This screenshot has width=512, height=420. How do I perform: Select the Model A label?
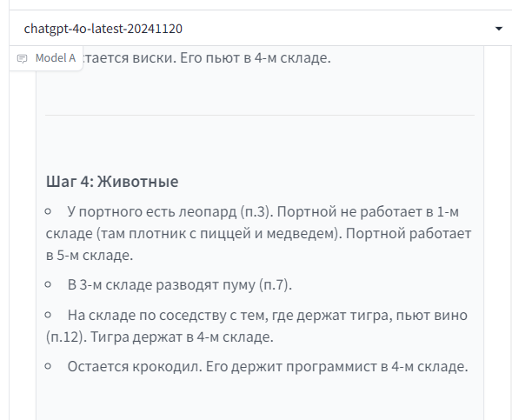[x=56, y=58]
